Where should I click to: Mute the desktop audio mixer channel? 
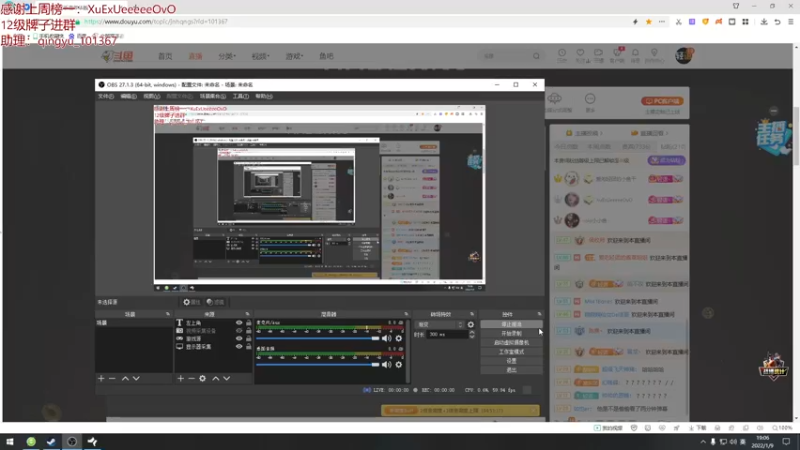[387, 364]
